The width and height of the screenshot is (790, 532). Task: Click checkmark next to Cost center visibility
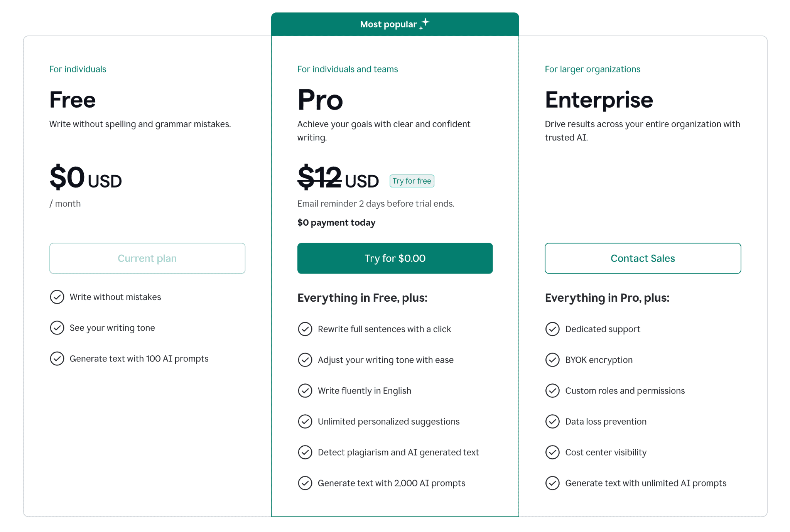(x=552, y=453)
